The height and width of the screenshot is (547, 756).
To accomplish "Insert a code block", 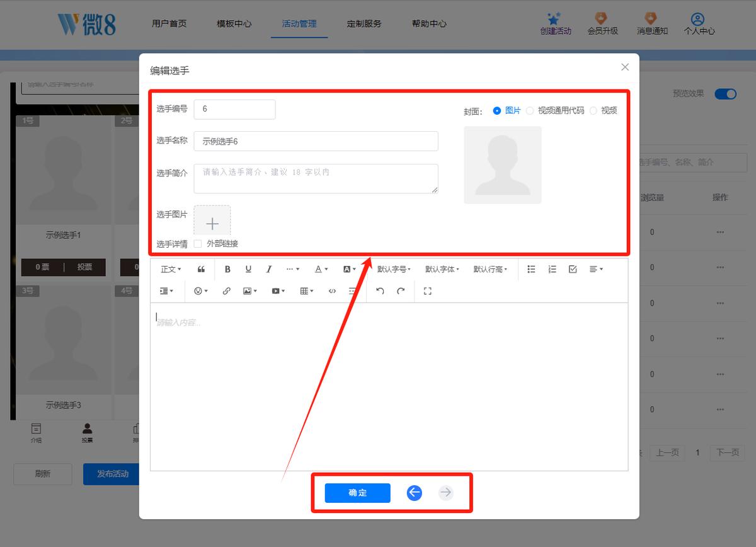I will tap(332, 291).
